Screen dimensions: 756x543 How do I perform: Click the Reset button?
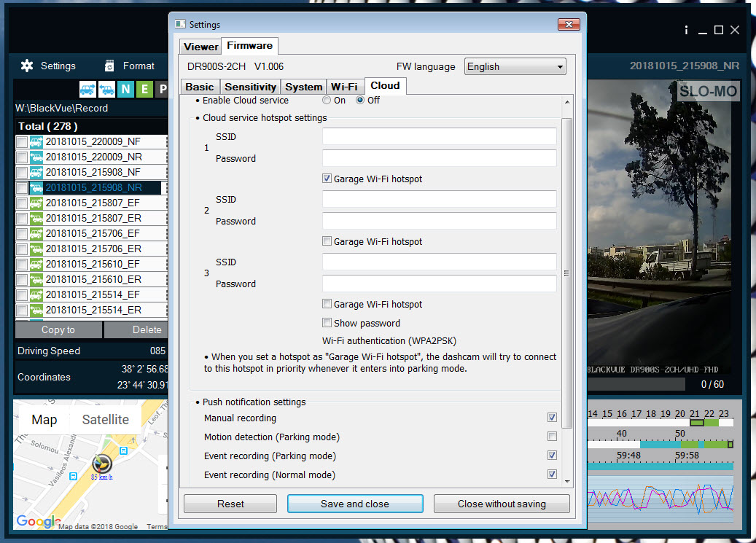[x=230, y=504]
